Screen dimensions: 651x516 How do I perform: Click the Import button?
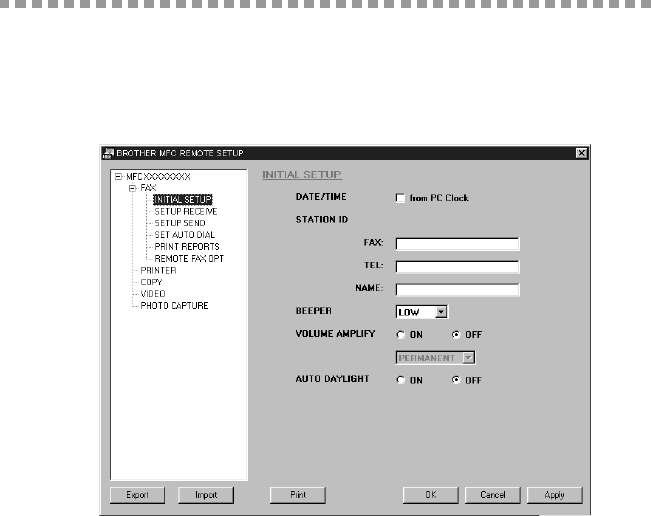pos(206,495)
